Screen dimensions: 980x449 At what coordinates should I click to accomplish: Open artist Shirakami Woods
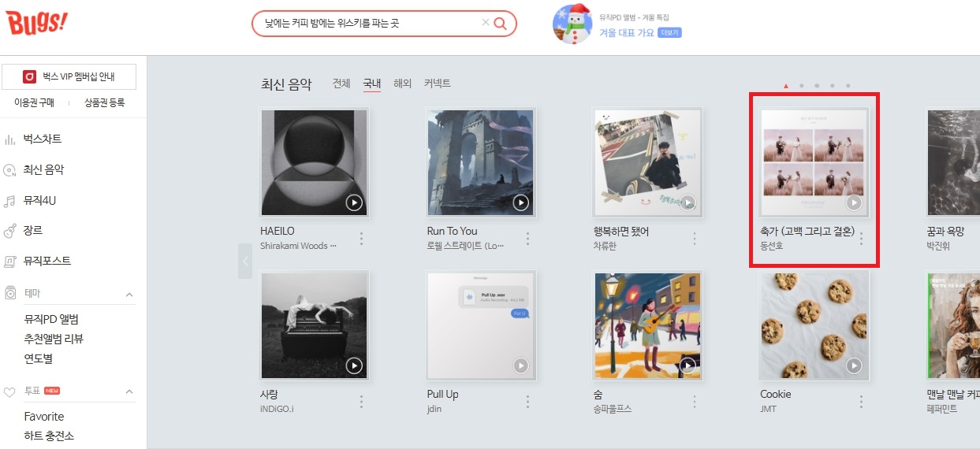[x=298, y=246]
